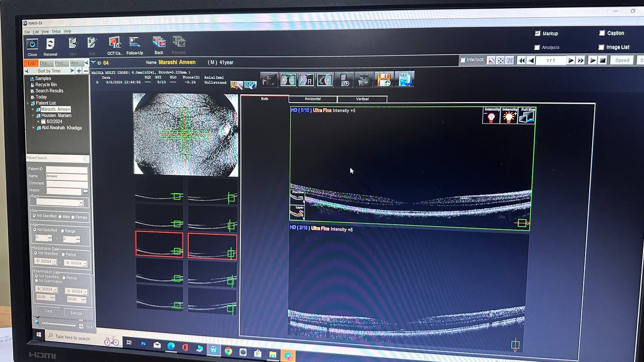Click the Close power icon in toolbar
The height and width of the screenshot is (362, 644).
[32, 44]
